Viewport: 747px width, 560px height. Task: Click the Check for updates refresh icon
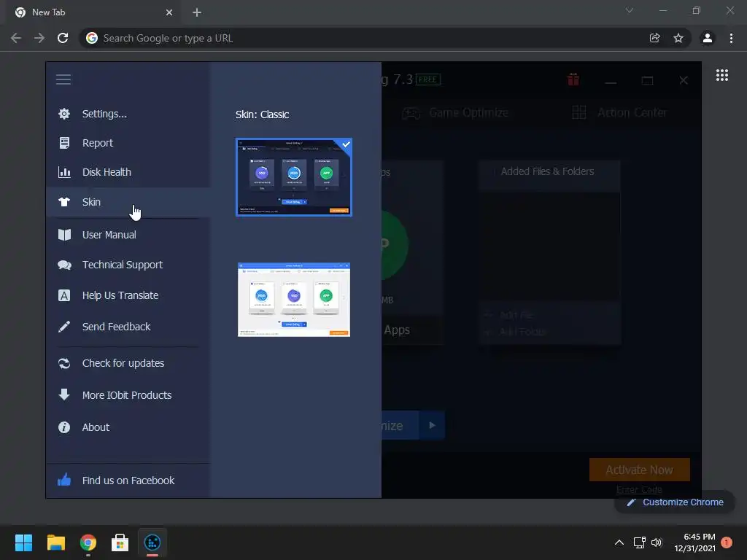tap(64, 363)
